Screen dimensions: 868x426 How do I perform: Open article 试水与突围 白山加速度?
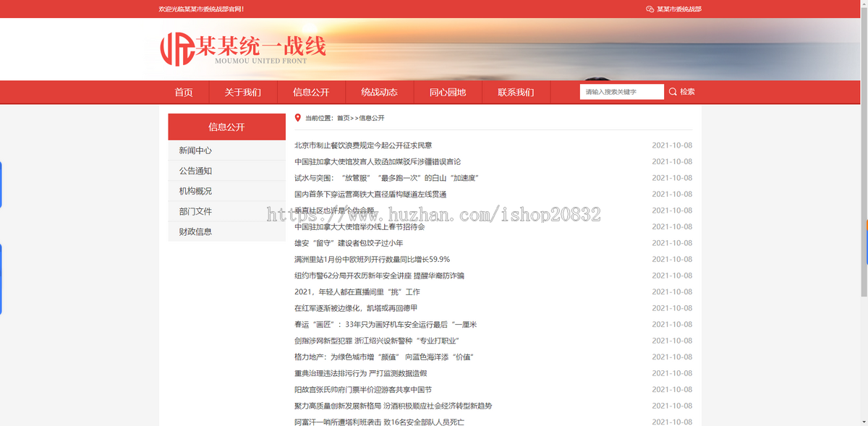click(x=387, y=178)
